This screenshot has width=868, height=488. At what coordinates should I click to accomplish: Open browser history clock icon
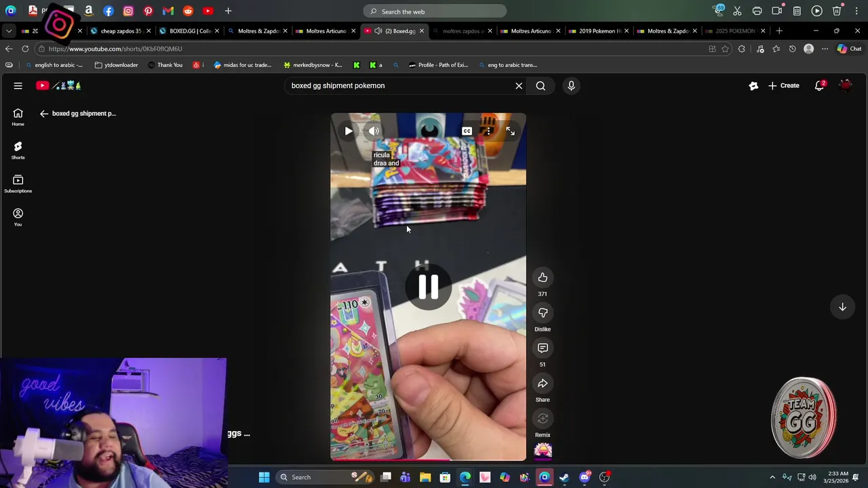(792, 49)
